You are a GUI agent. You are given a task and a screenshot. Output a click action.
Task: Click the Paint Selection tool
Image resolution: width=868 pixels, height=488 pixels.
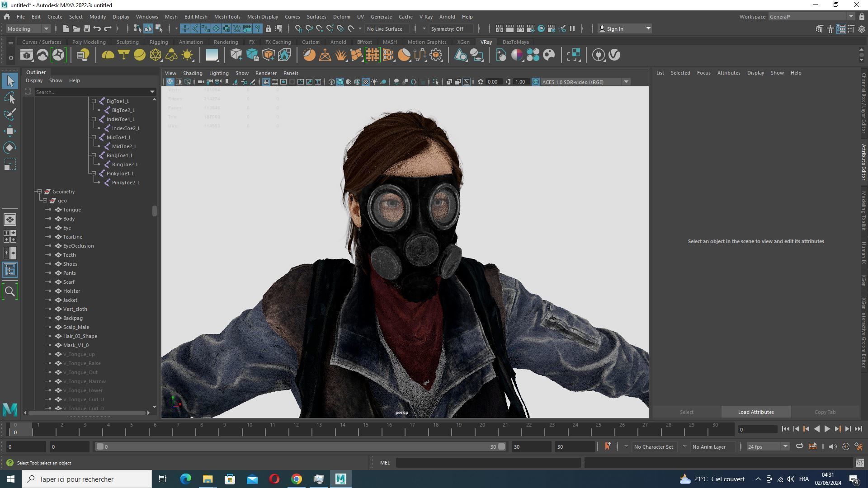tap(10, 114)
